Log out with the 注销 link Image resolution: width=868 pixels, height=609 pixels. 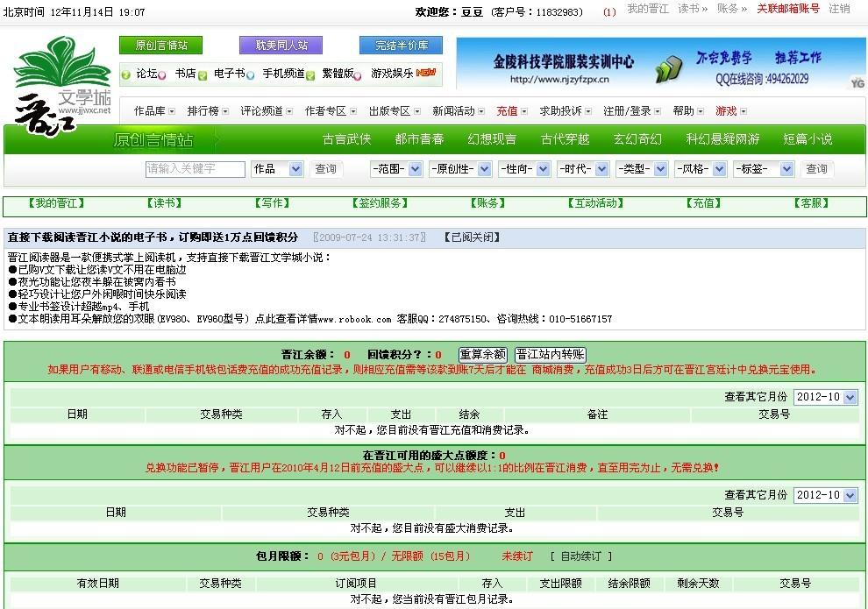839,9
